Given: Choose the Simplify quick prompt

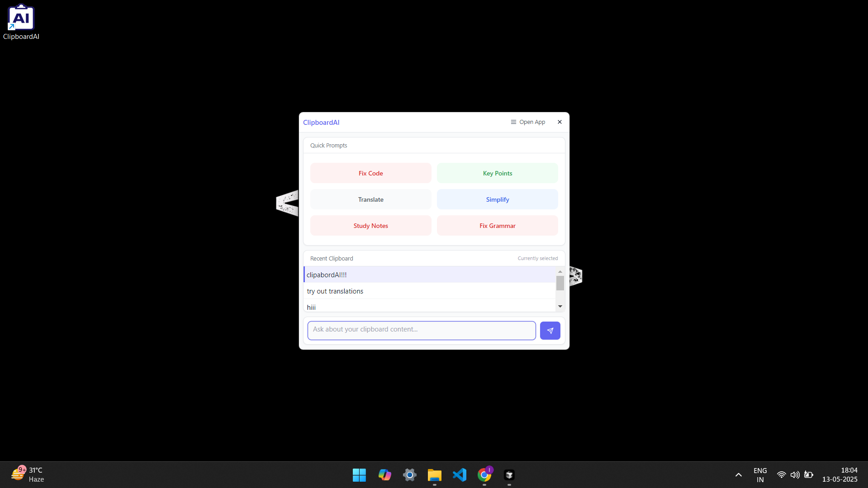Looking at the screenshot, I should (x=497, y=199).
